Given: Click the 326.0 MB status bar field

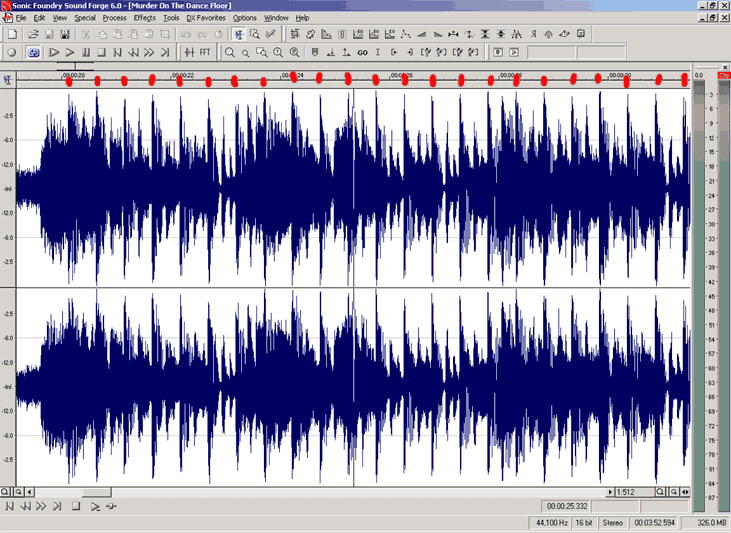Looking at the screenshot, I should [x=705, y=523].
